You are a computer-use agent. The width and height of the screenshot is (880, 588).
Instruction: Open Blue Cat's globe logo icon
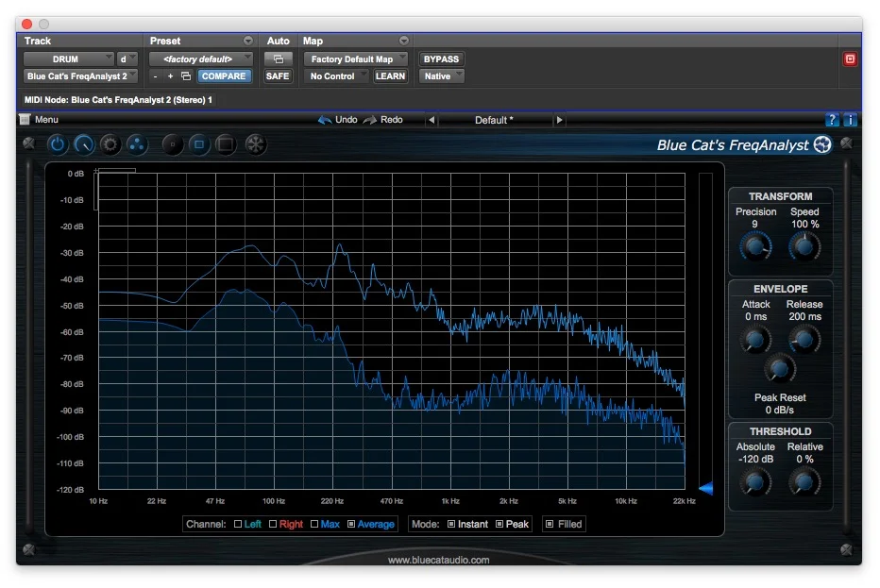(821, 145)
